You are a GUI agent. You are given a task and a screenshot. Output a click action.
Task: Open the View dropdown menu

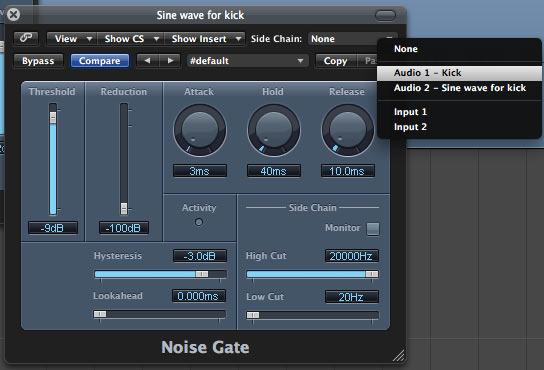pyautogui.click(x=72, y=39)
